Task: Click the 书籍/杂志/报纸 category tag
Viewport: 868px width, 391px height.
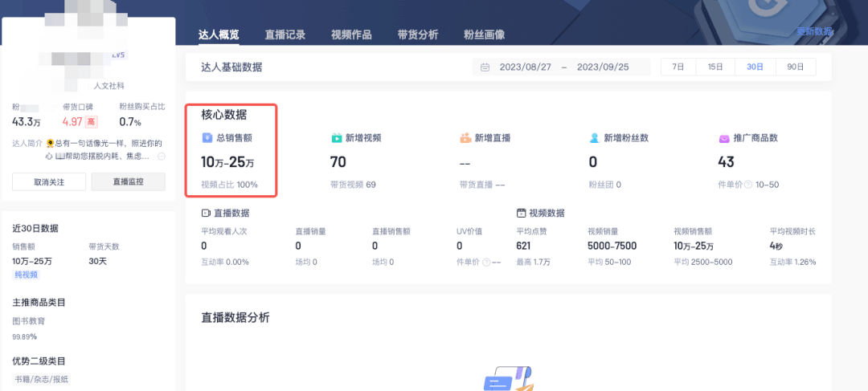Action: (x=42, y=380)
